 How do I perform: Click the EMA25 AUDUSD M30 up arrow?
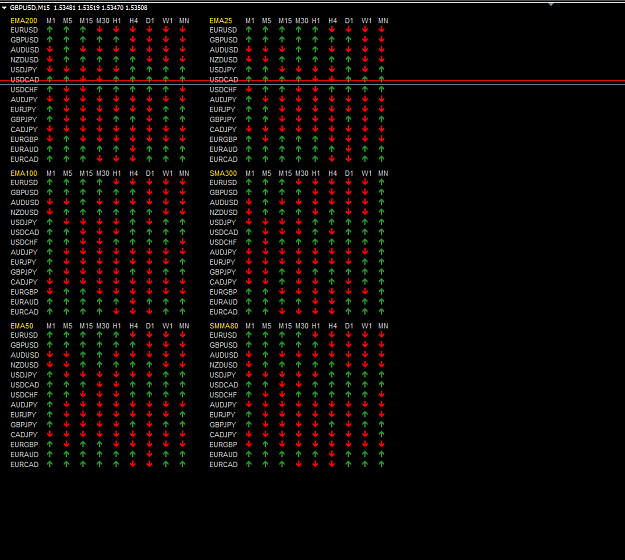click(x=299, y=49)
